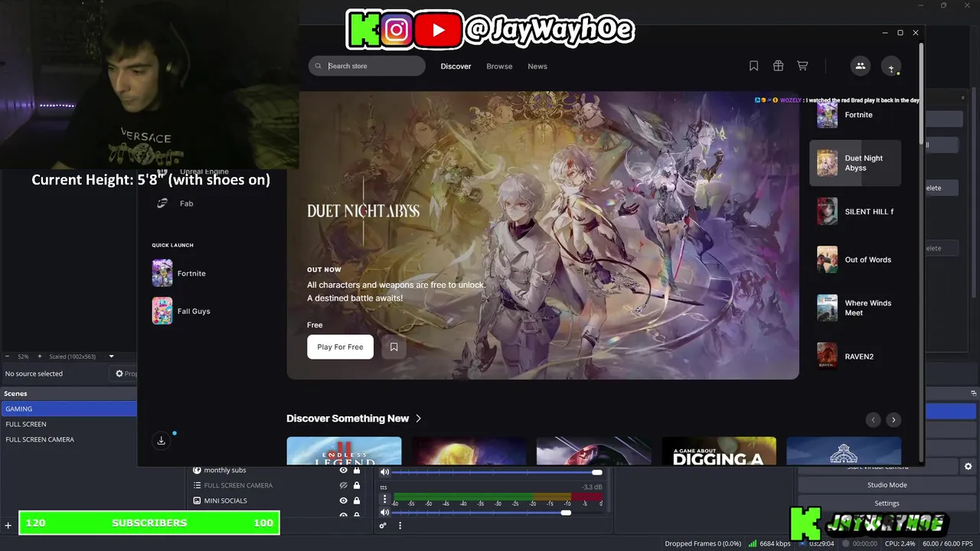Viewport: 980px width, 551px height.
Task: Click CPU: 2.4% status entry
Action: [900, 543]
